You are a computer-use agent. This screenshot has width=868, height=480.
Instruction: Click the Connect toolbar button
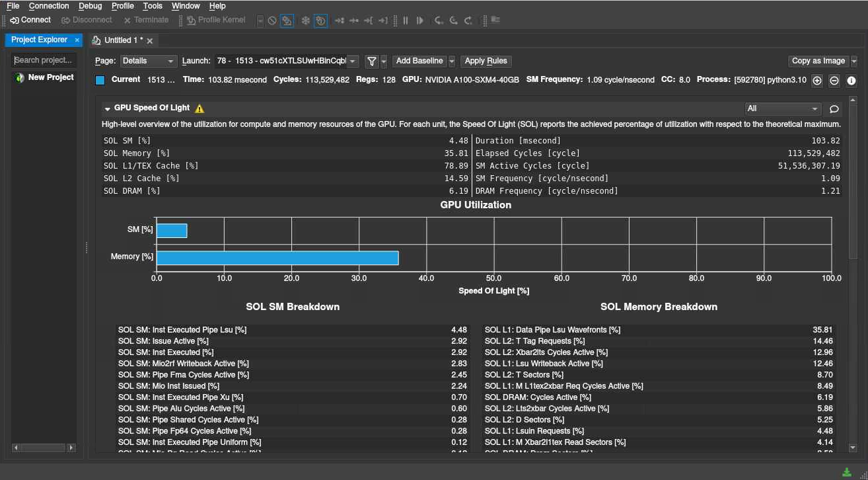30,20
